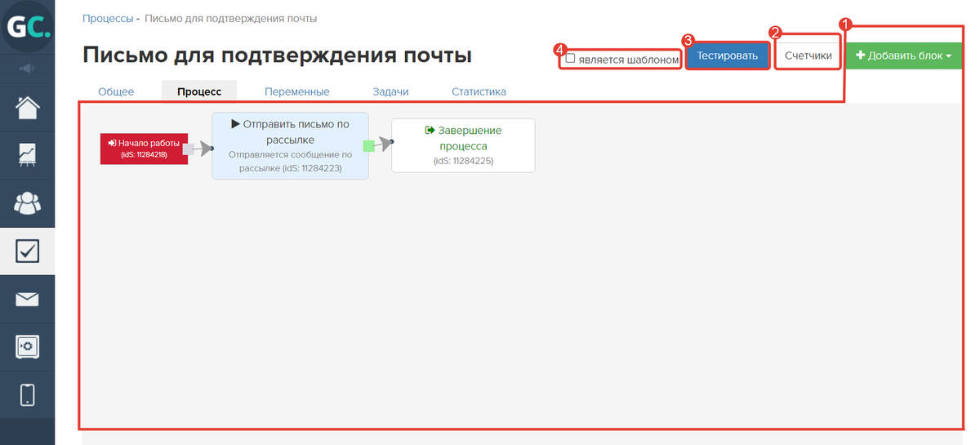Click the 'Тестировать' button

(727, 56)
